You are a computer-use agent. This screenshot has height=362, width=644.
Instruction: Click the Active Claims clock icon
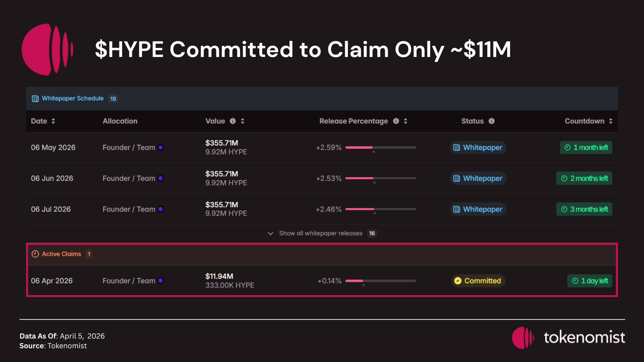(x=35, y=254)
